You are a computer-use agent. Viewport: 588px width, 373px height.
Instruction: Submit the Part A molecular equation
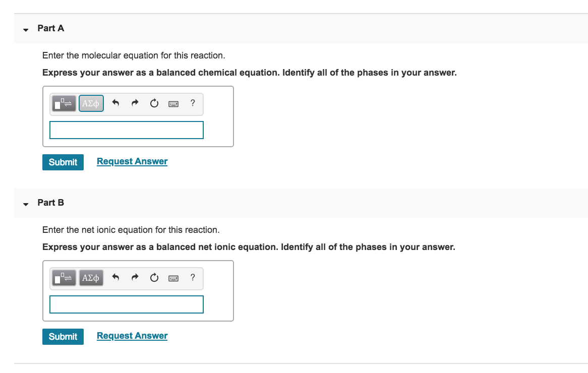63,162
